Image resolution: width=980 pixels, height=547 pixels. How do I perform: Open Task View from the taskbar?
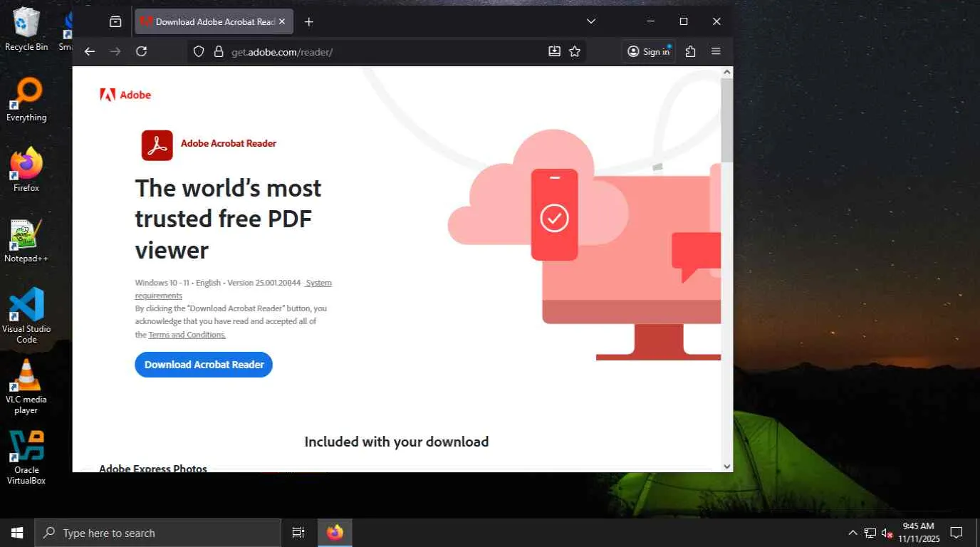point(298,533)
